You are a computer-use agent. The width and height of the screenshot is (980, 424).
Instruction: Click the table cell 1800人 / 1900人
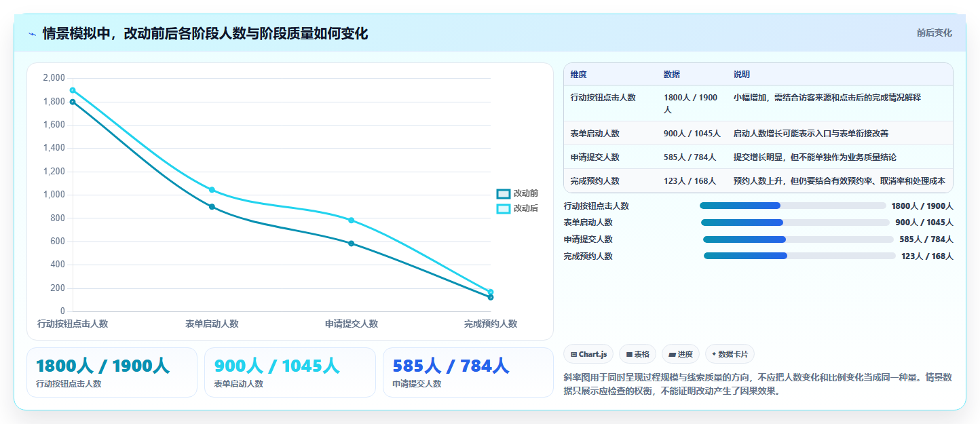pyautogui.click(x=691, y=103)
